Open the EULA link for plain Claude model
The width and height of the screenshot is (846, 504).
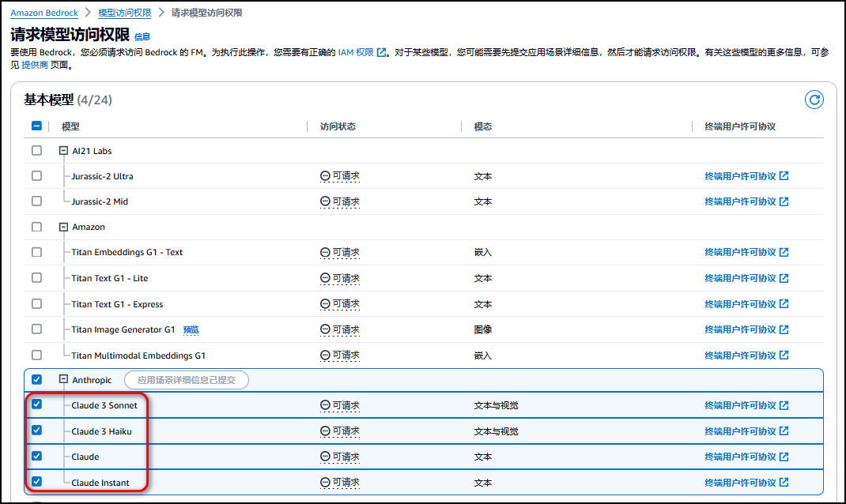pos(746,457)
